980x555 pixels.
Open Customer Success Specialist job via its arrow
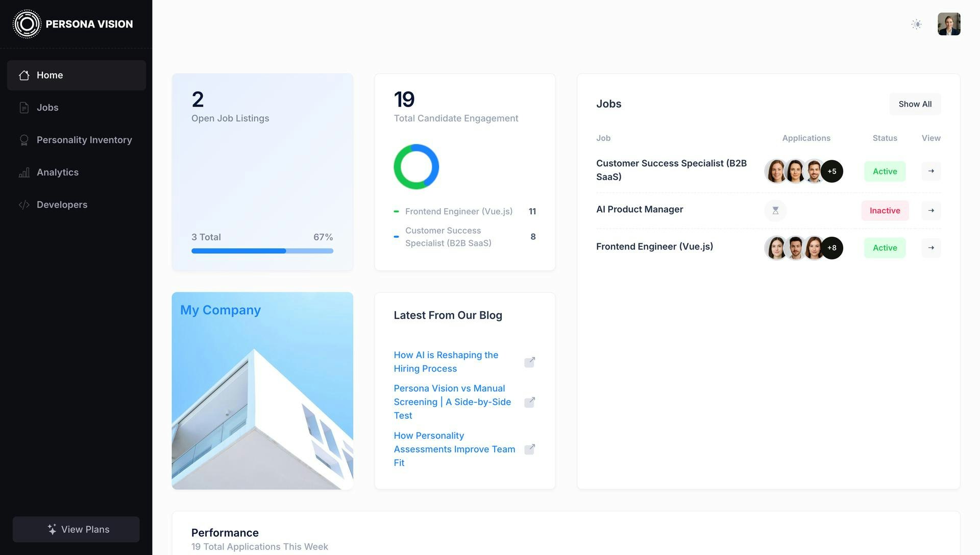pyautogui.click(x=930, y=171)
